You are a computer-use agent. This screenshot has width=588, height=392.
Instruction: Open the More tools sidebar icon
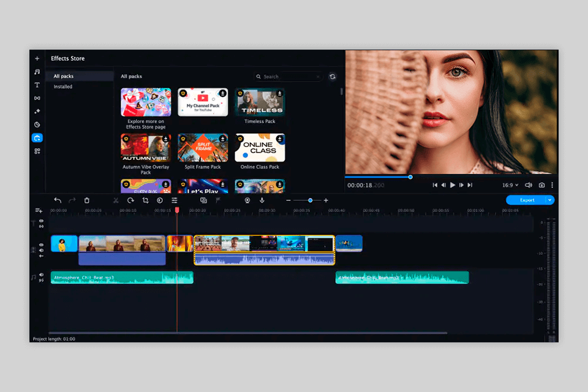(37, 151)
